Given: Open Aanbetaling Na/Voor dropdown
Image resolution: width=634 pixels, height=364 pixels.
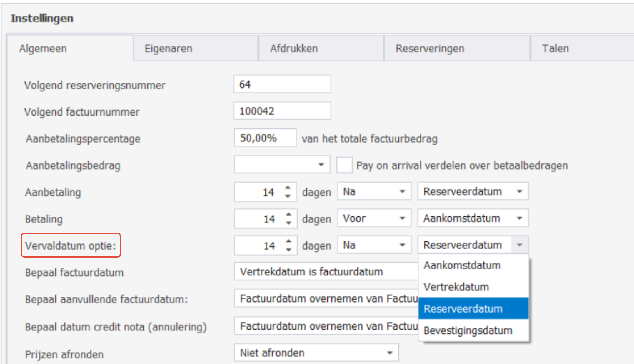Looking at the screenshot, I should coord(402,191).
